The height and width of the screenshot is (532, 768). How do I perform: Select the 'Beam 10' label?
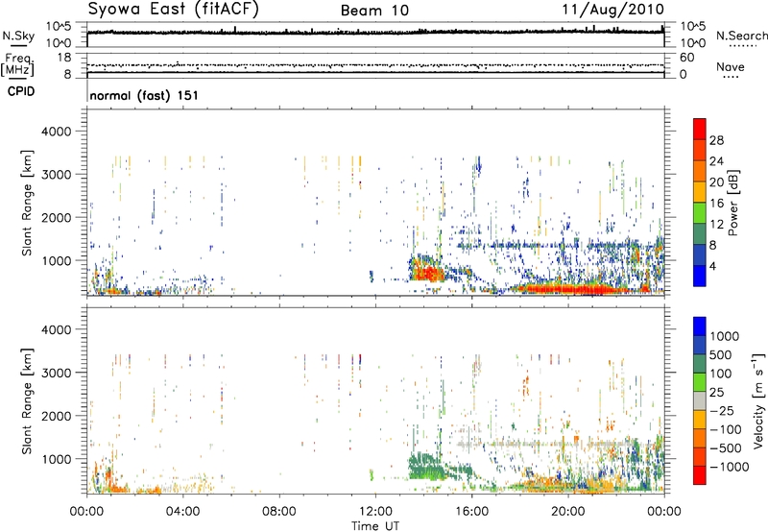374,11
